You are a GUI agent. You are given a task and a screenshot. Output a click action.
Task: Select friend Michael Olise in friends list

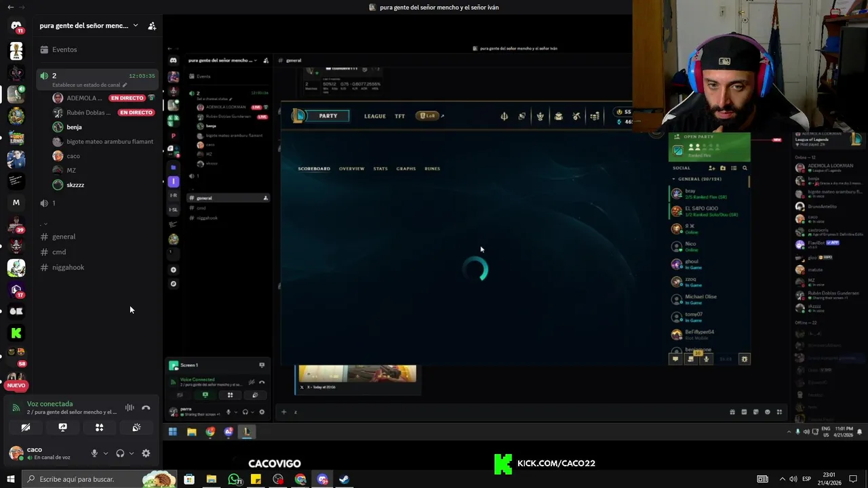point(709,300)
